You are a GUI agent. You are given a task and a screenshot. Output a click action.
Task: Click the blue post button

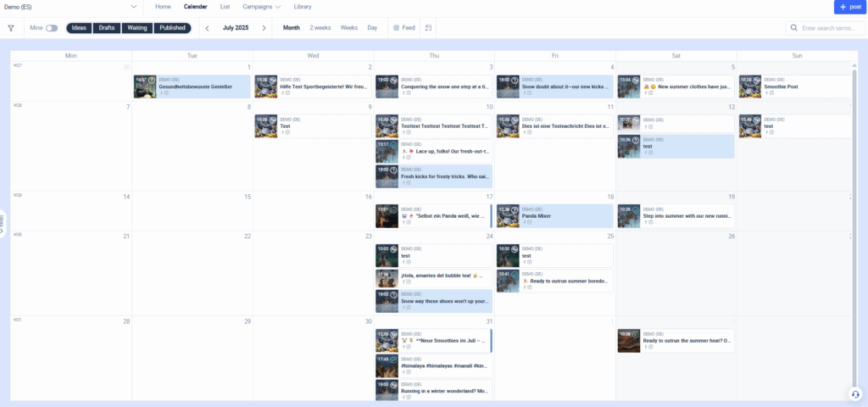[849, 7]
